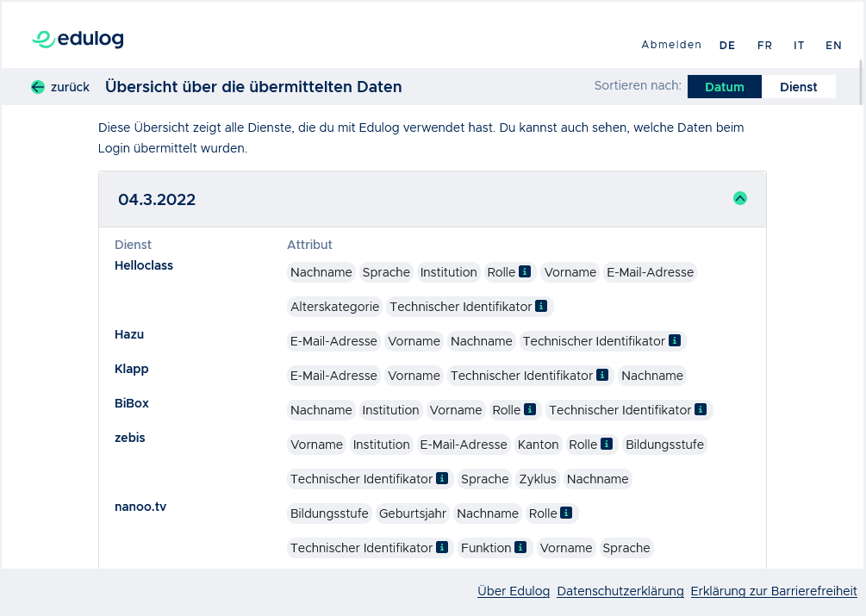Click Helloclass E-Mail-Adresse attribute chip
Viewport: 866px width, 616px height.
[650, 272]
